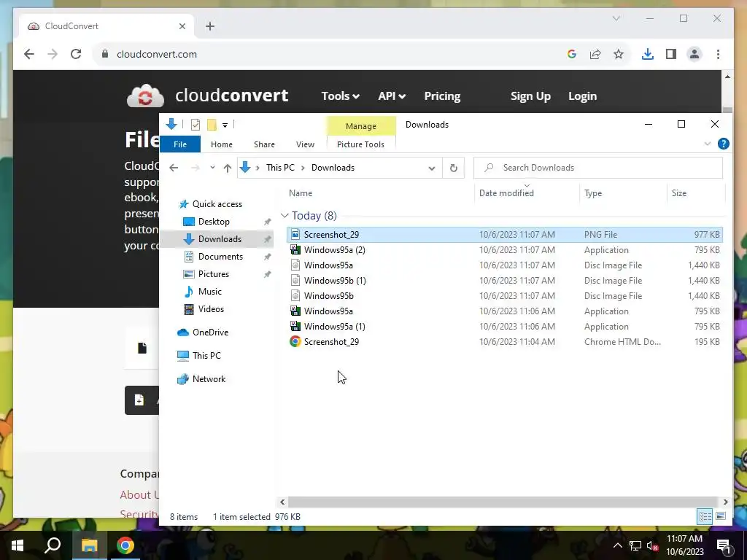Open Chrome's share page icon
Screen dimensions: 747x560
click(x=595, y=54)
